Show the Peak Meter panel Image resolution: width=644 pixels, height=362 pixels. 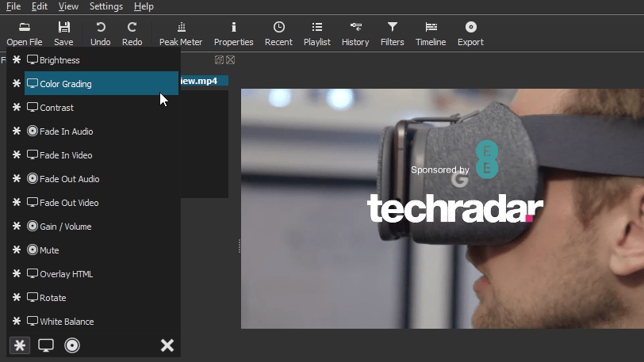181,33
